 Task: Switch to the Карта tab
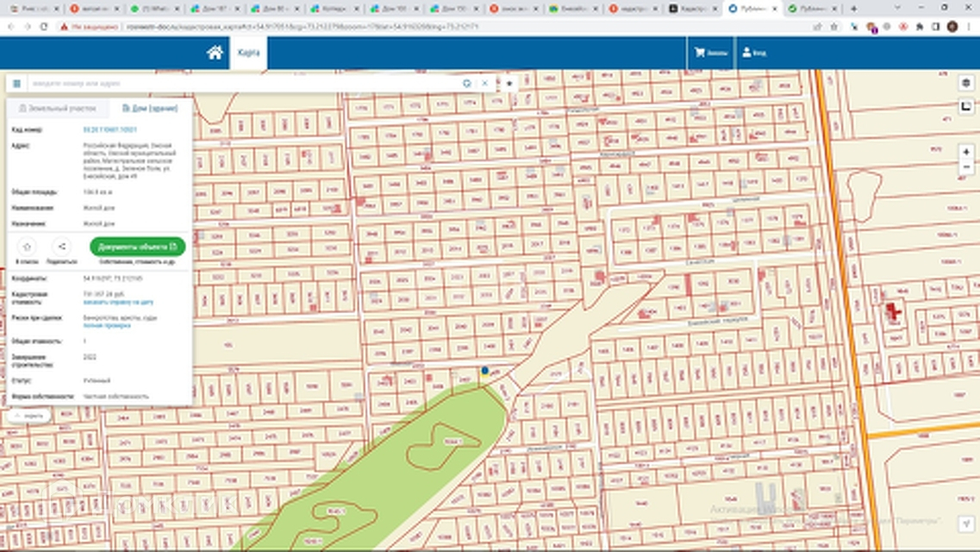(248, 53)
